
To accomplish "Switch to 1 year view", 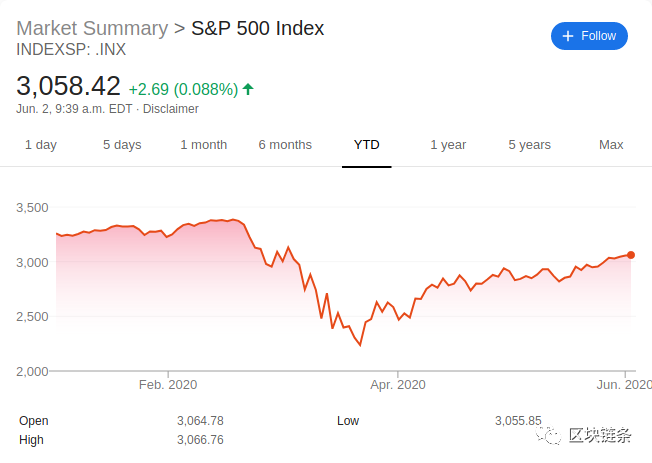I will (448, 145).
